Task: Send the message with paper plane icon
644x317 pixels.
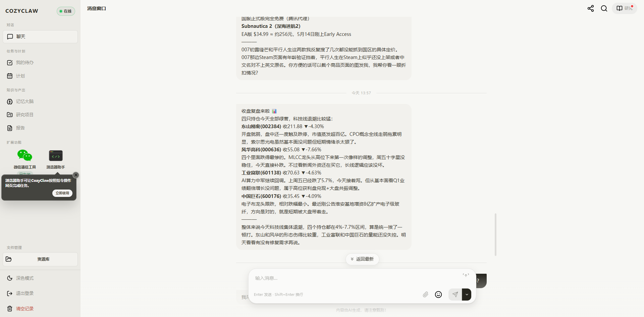Action: (x=455, y=295)
